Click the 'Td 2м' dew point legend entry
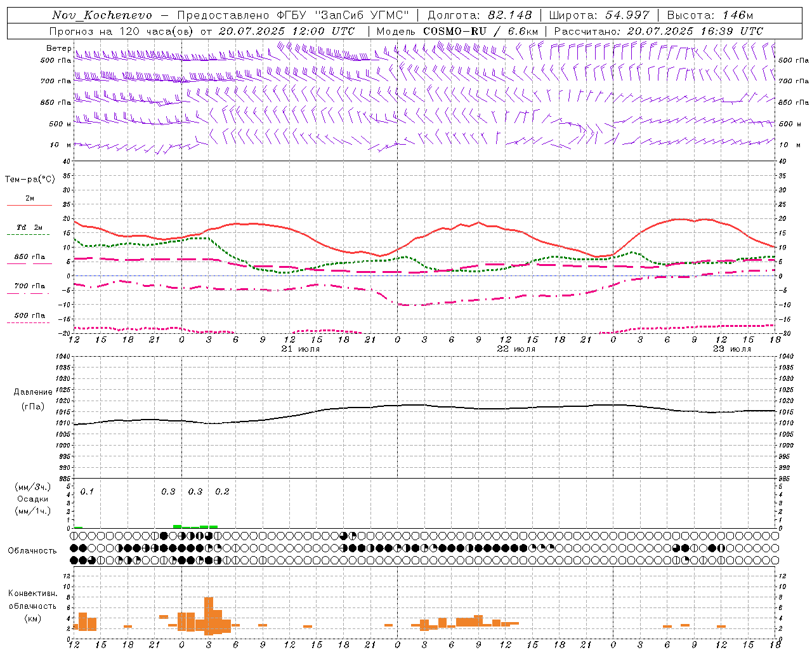812x650 pixels. point(30,227)
